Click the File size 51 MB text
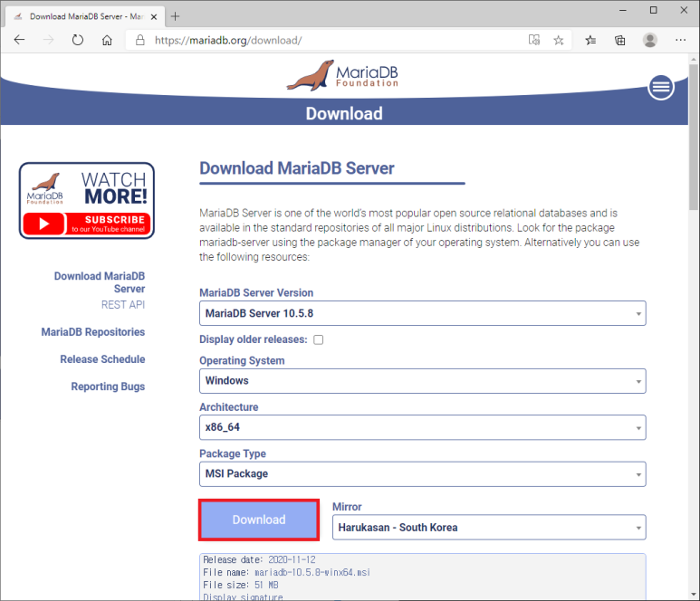This screenshot has height=601, width=700. 241,585
